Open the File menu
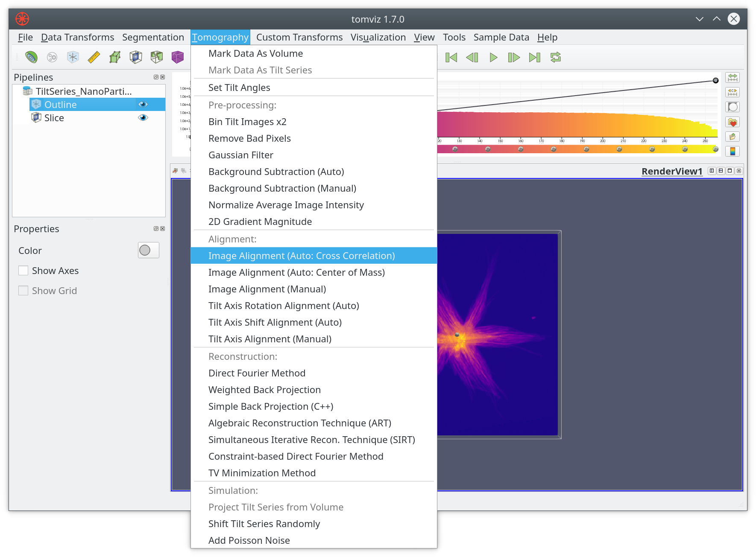This screenshot has width=756, height=557. click(x=25, y=37)
